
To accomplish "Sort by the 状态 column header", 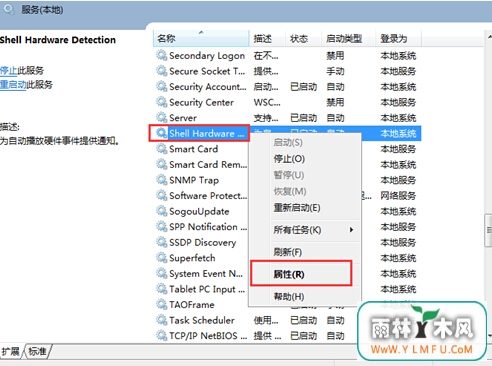I will point(303,38).
